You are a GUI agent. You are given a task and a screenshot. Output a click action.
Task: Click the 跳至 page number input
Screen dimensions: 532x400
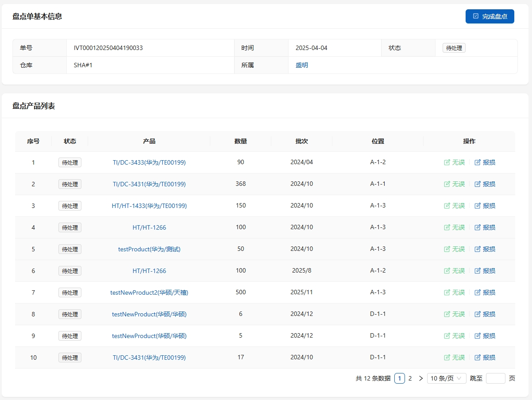[495, 378]
